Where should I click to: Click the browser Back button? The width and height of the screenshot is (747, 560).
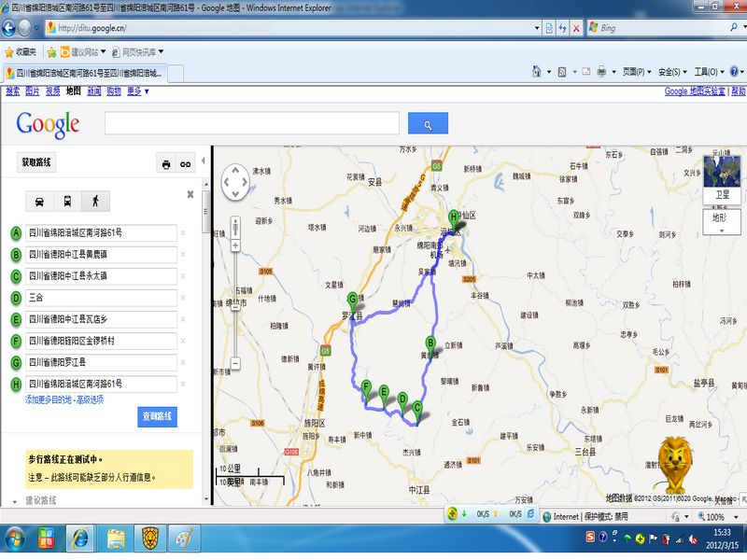tap(8, 28)
